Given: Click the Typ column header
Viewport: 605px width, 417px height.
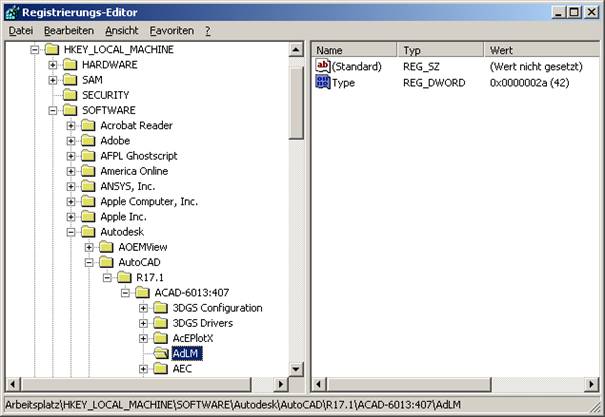Looking at the screenshot, I should 440,50.
